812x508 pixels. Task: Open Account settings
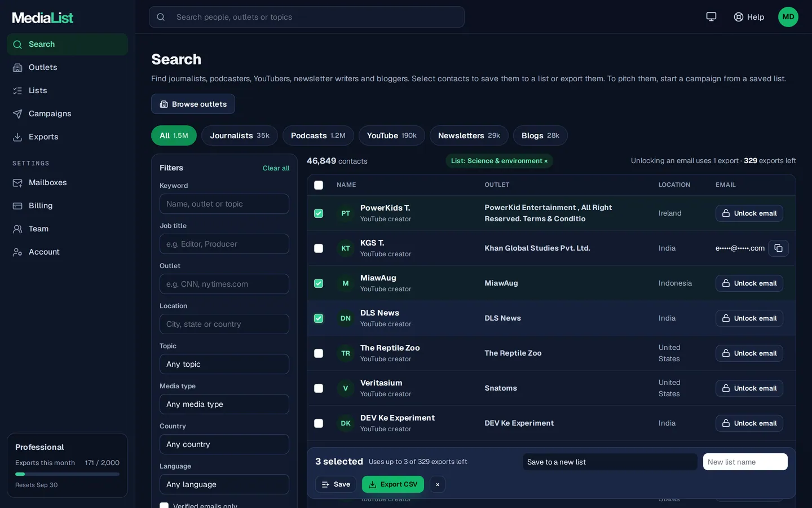(x=67, y=252)
